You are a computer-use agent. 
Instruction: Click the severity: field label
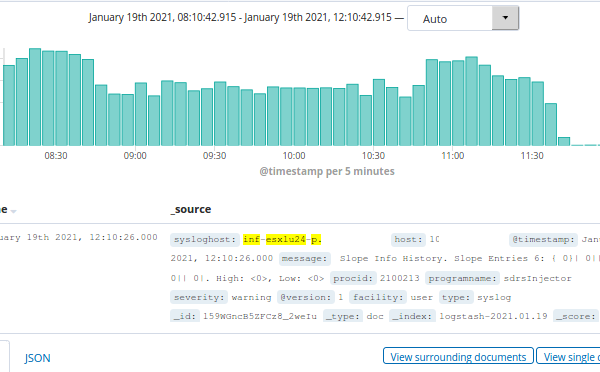point(199,297)
